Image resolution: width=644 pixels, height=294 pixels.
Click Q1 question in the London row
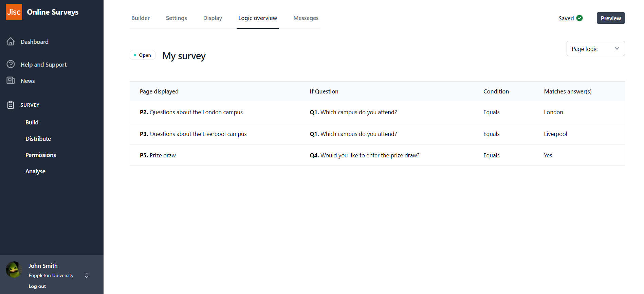tap(353, 112)
